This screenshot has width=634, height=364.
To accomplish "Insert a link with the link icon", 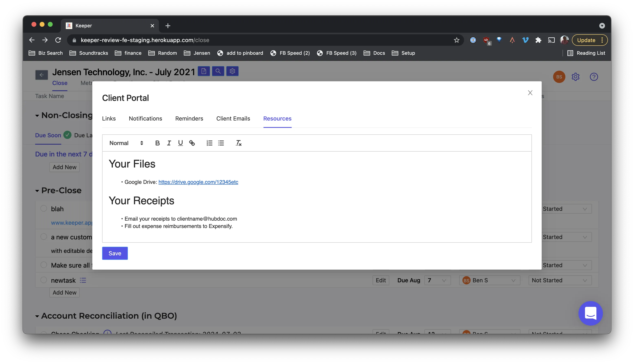I will pos(192,143).
